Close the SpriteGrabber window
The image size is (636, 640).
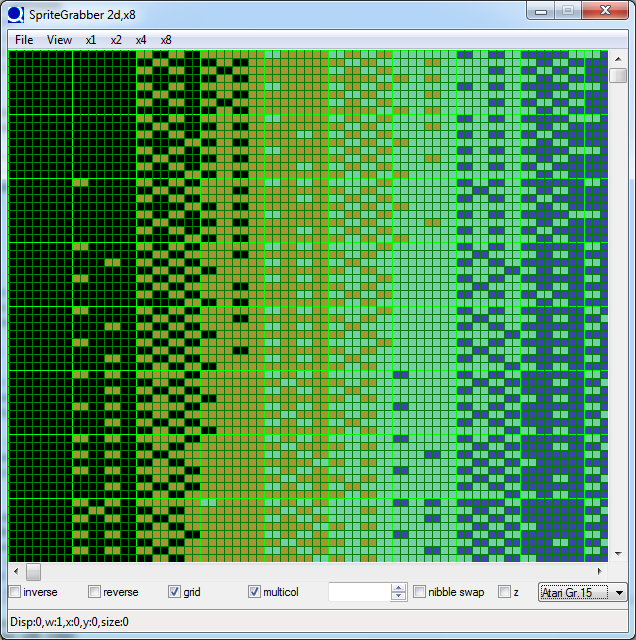(605, 11)
